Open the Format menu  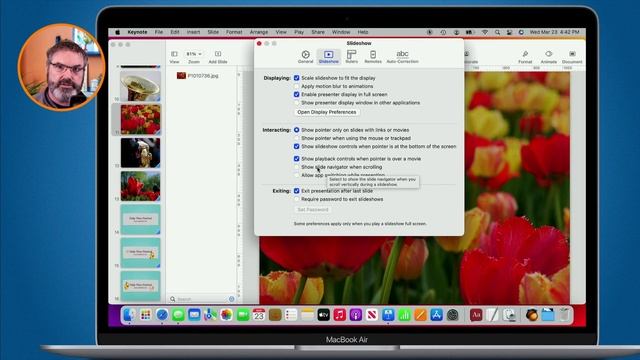point(234,32)
